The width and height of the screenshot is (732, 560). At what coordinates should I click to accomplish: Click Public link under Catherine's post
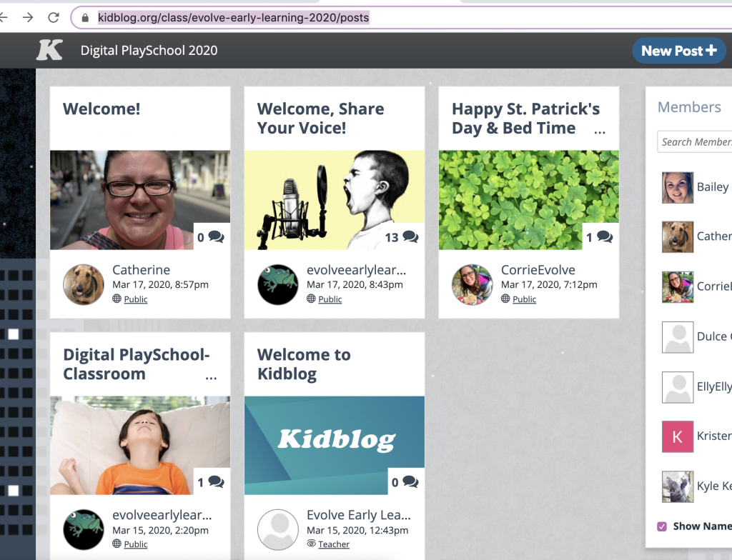[136, 299]
